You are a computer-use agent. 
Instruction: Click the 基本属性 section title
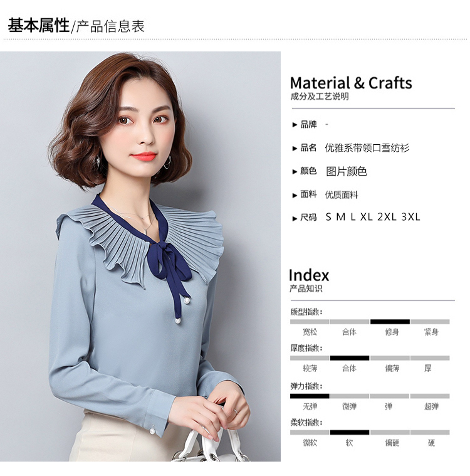38,26
